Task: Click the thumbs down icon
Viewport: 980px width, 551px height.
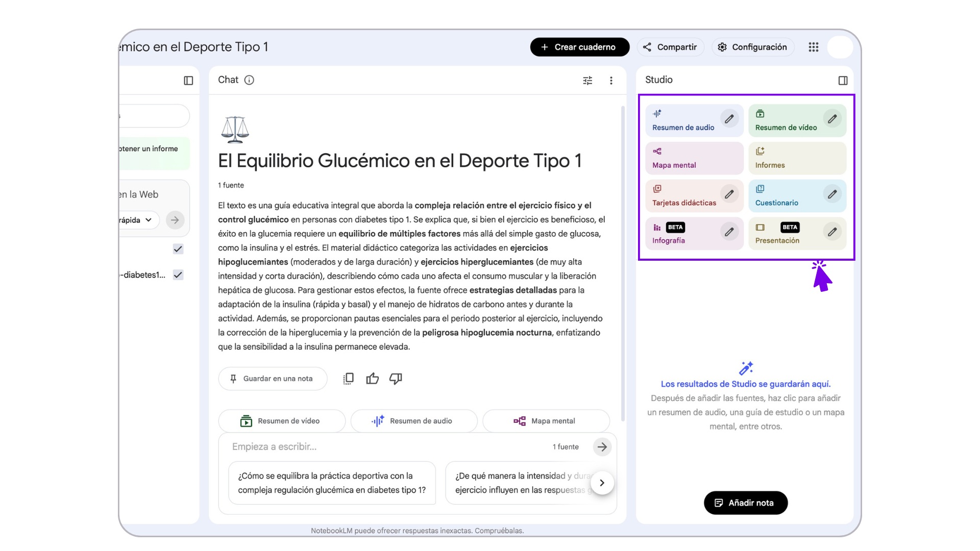Action: click(396, 379)
